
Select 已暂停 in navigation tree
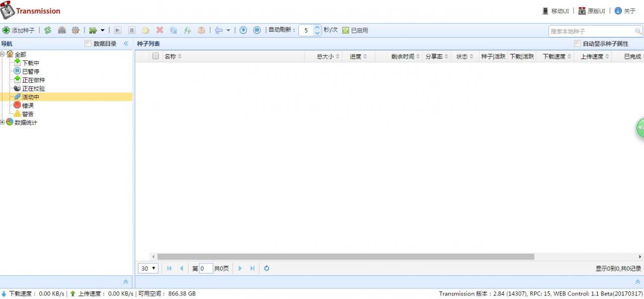click(x=30, y=71)
